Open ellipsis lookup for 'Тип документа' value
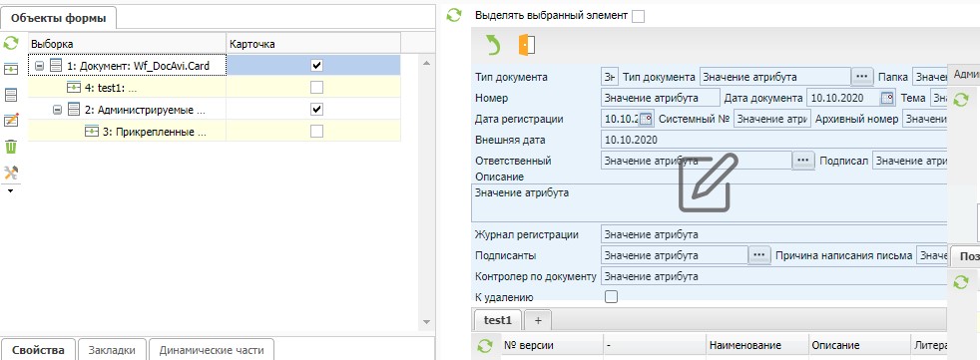This screenshot has height=360, width=980. tap(862, 76)
